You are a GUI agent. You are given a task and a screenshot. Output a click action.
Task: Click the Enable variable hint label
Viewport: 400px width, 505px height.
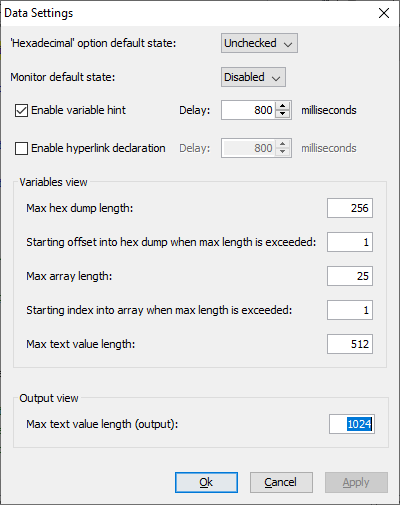78,110
